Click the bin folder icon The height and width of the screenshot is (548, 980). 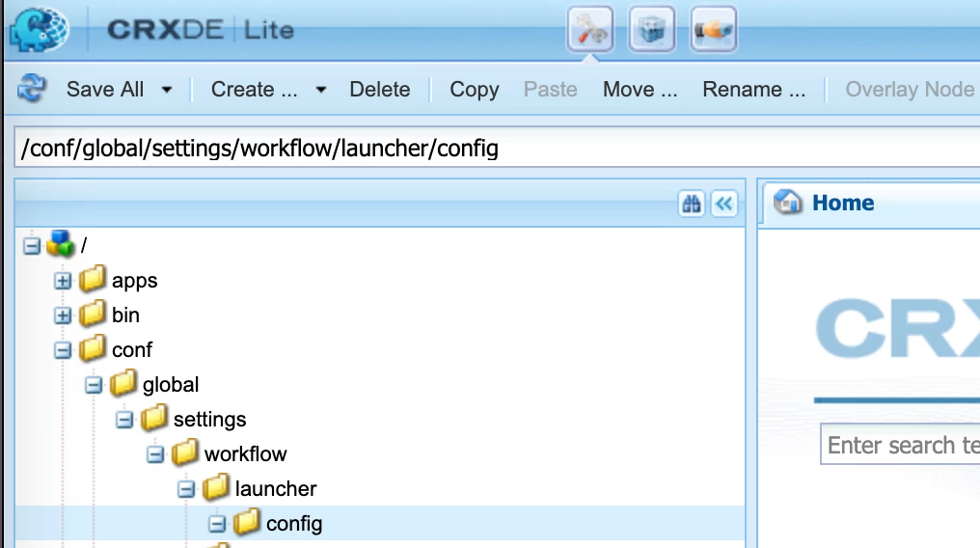(92, 314)
